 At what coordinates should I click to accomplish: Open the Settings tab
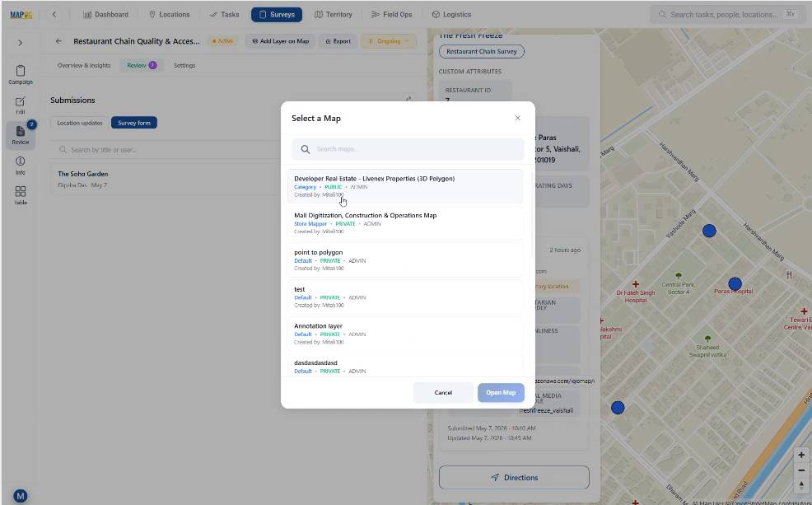coord(184,65)
